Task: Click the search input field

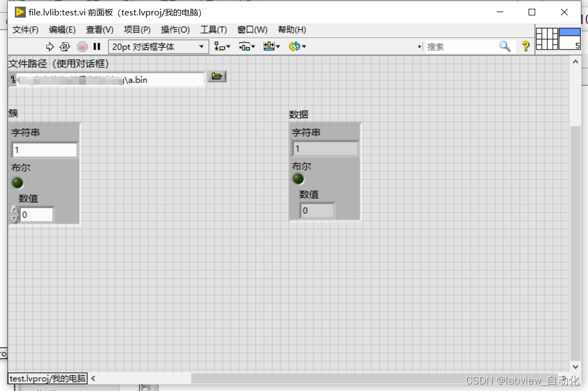Action: pos(462,47)
